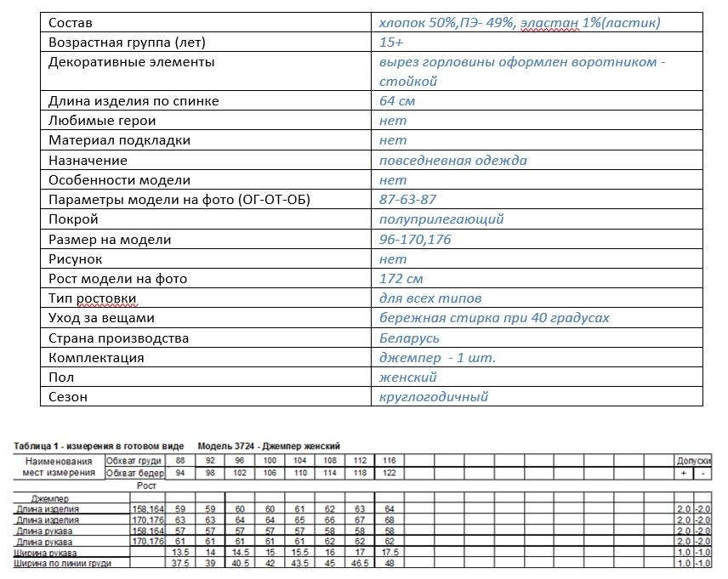Click the 'Возрастная группа (лет)' label
728x579 pixels.
point(127,43)
